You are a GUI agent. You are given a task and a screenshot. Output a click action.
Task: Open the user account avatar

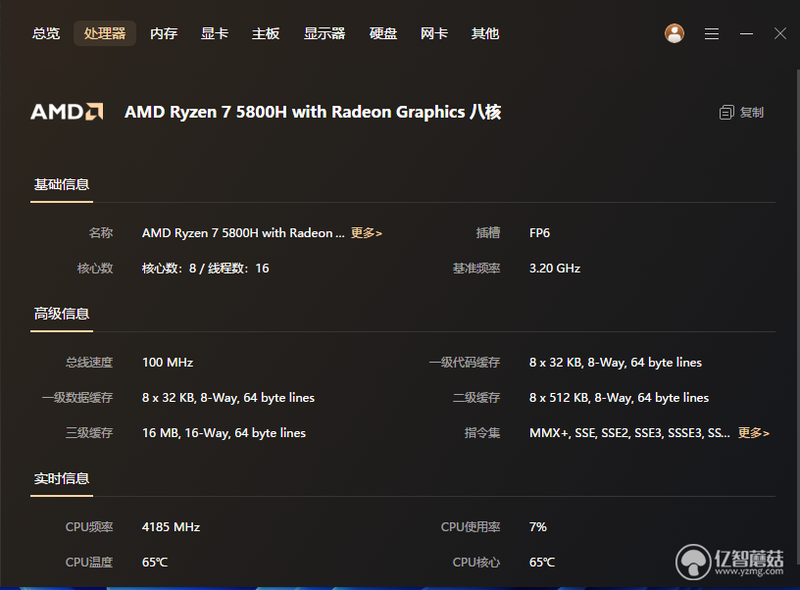coord(674,34)
